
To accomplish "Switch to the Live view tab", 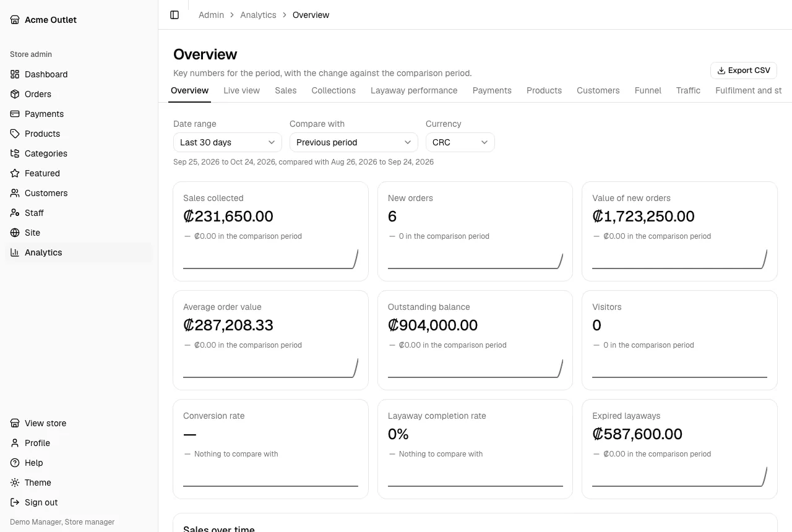I will point(241,90).
